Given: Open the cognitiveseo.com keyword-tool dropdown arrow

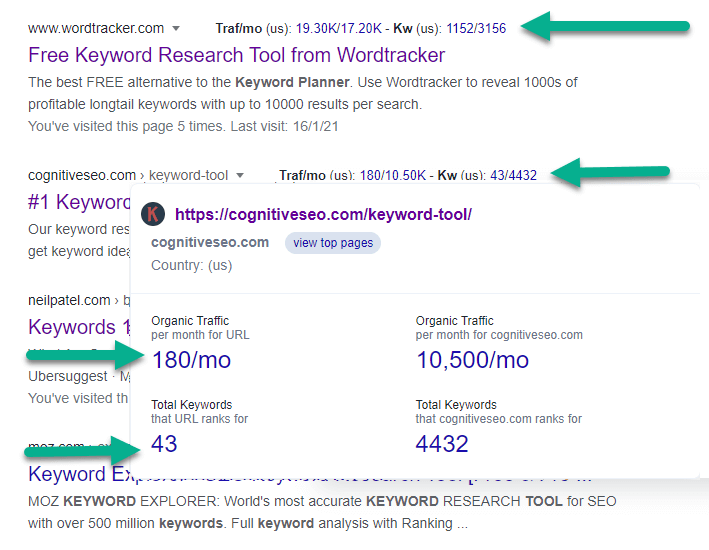Looking at the screenshot, I should click(x=240, y=175).
